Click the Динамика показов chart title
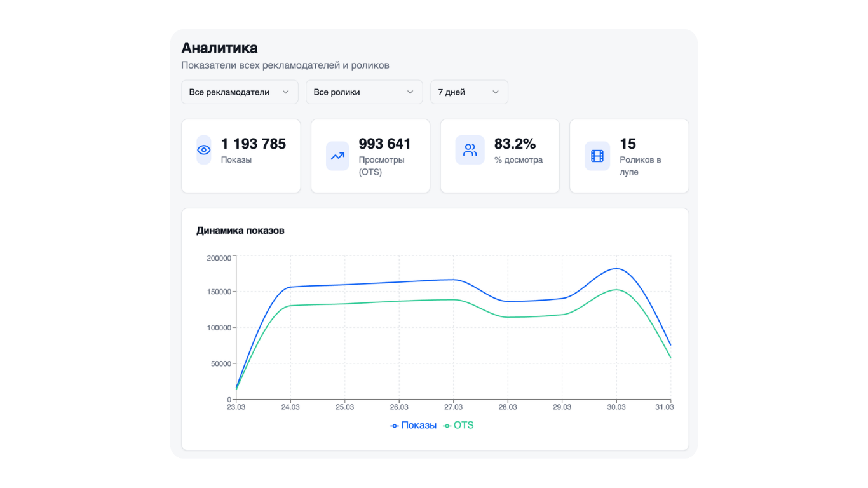 tap(240, 231)
